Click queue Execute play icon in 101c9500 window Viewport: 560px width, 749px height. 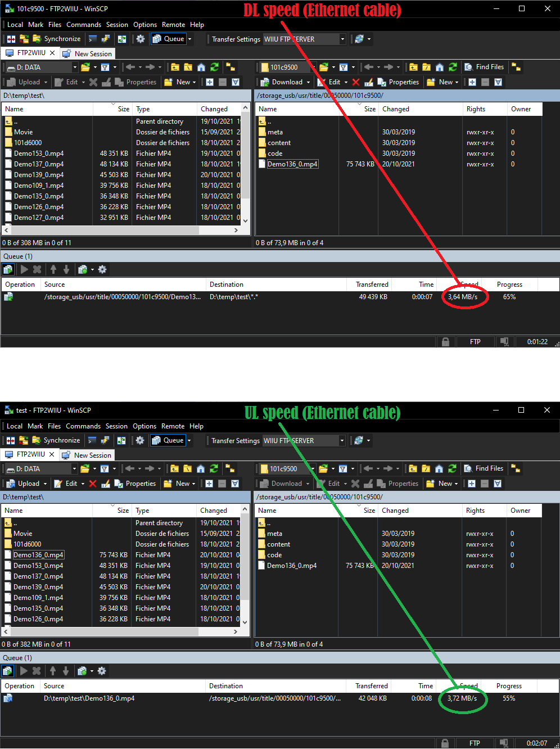(24, 270)
